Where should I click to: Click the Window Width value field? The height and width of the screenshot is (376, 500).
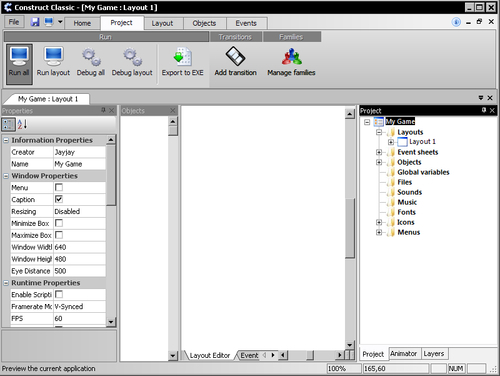click(79, 247)
